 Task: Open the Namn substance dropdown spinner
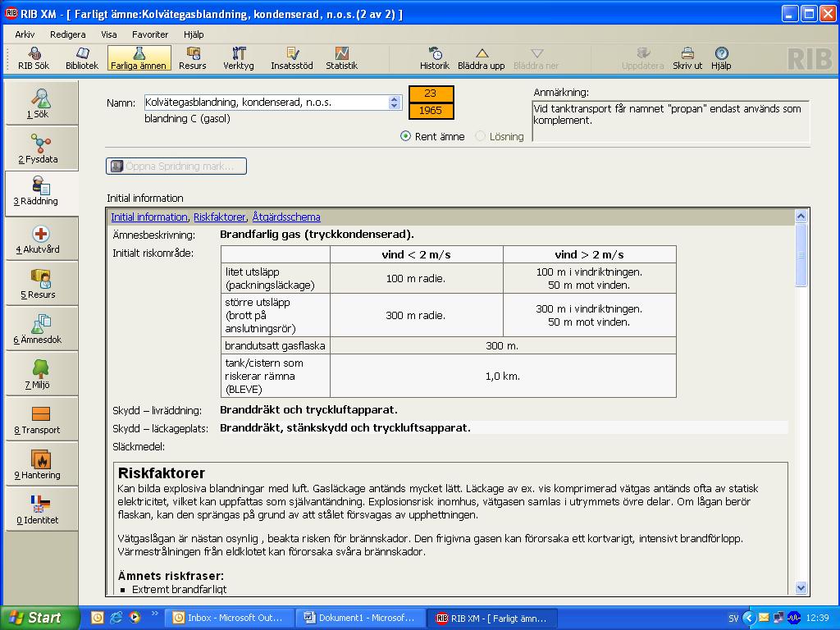pyautogui.click(x=395, y=103)
